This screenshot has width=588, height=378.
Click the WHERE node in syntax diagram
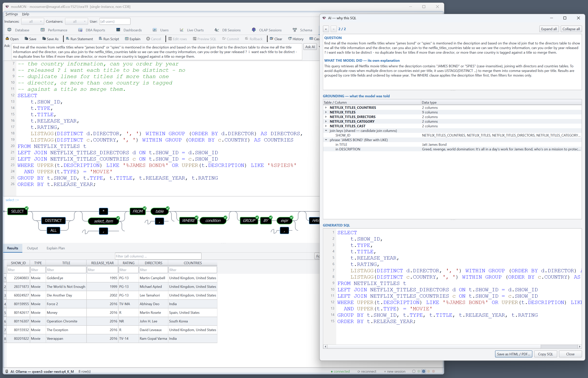coord(188,220)
